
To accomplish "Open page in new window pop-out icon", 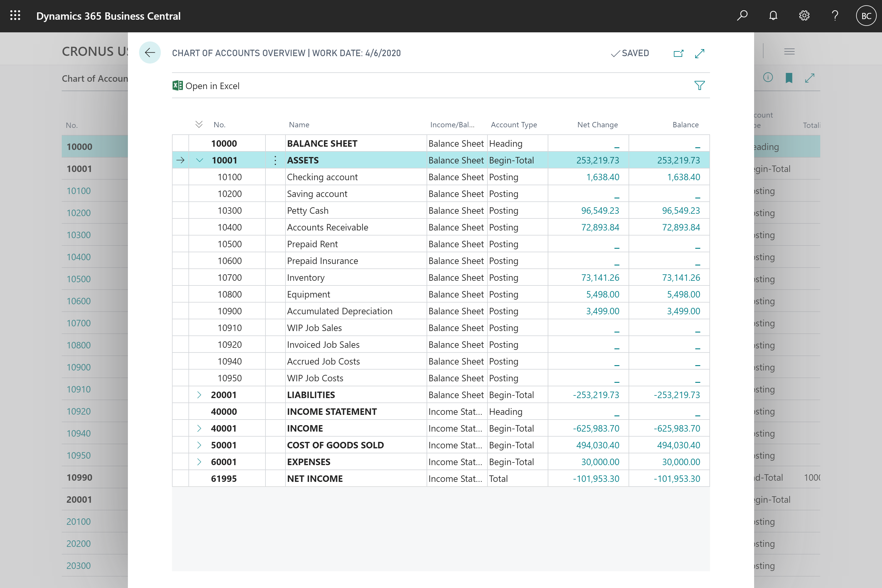I will click(x=678, y=53).
